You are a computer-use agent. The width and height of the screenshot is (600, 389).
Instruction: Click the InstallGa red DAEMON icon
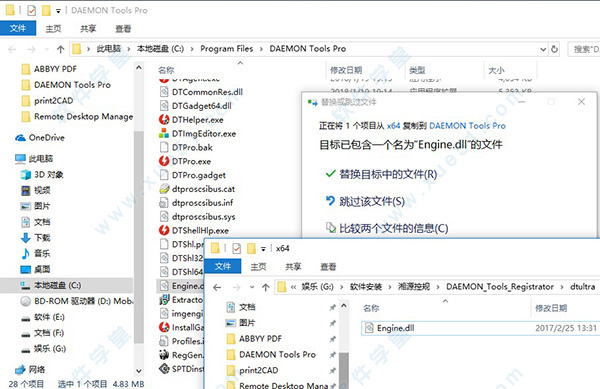[x=164, y=327]
